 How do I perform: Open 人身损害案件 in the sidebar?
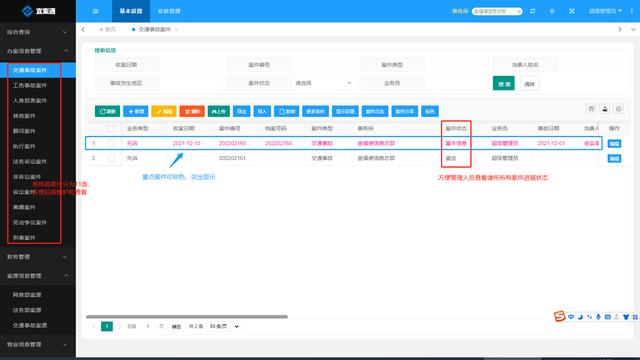coord(30,100)
